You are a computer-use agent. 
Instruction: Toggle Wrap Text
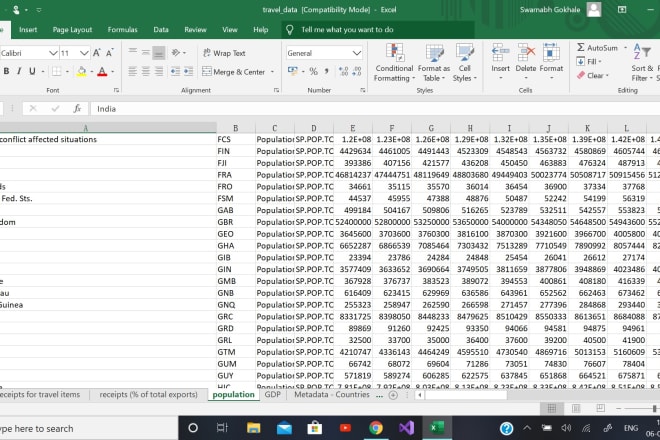point(224,53)
